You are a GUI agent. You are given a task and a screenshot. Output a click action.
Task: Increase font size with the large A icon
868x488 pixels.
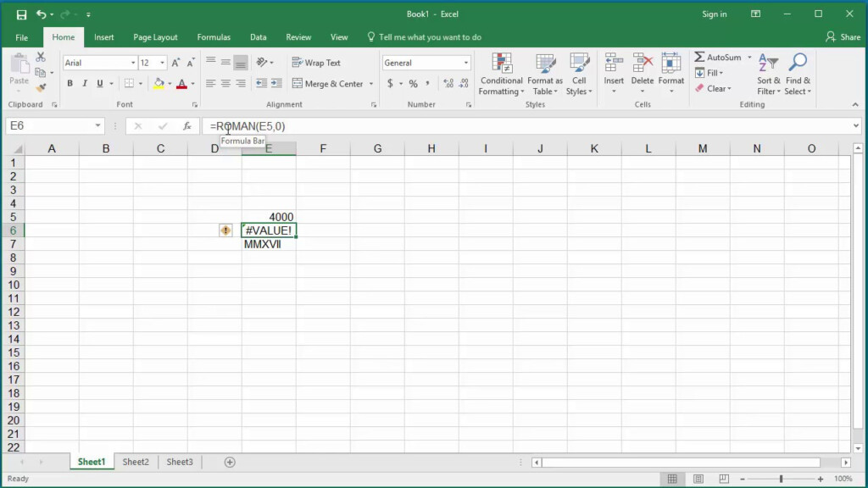[175, 63]
